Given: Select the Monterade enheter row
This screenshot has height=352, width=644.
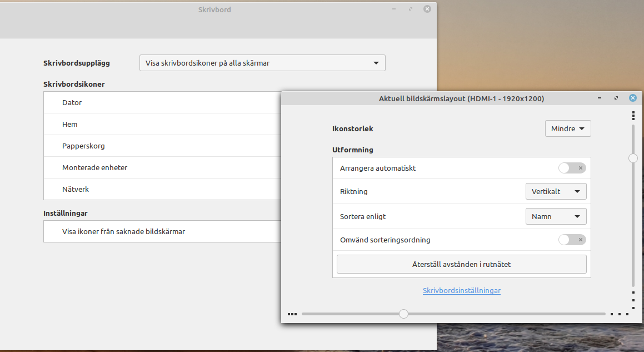Looking at the screenshot, I should (162, 167).
